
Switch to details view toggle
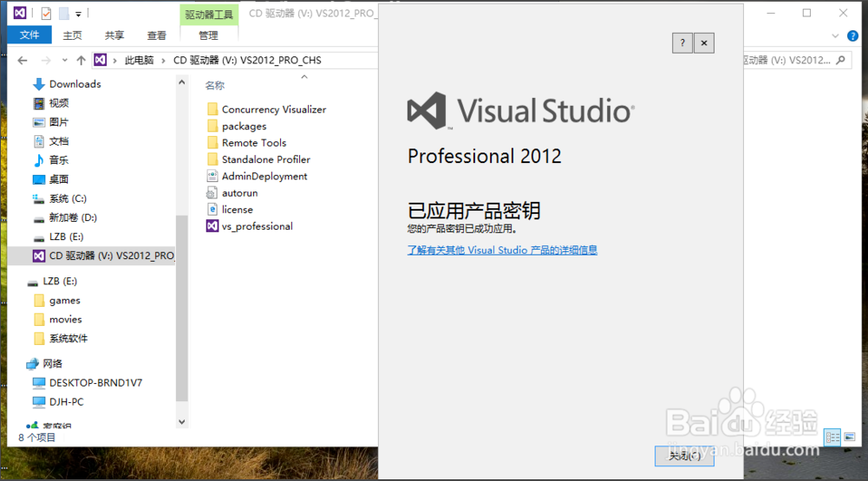(x=832, y=438)
